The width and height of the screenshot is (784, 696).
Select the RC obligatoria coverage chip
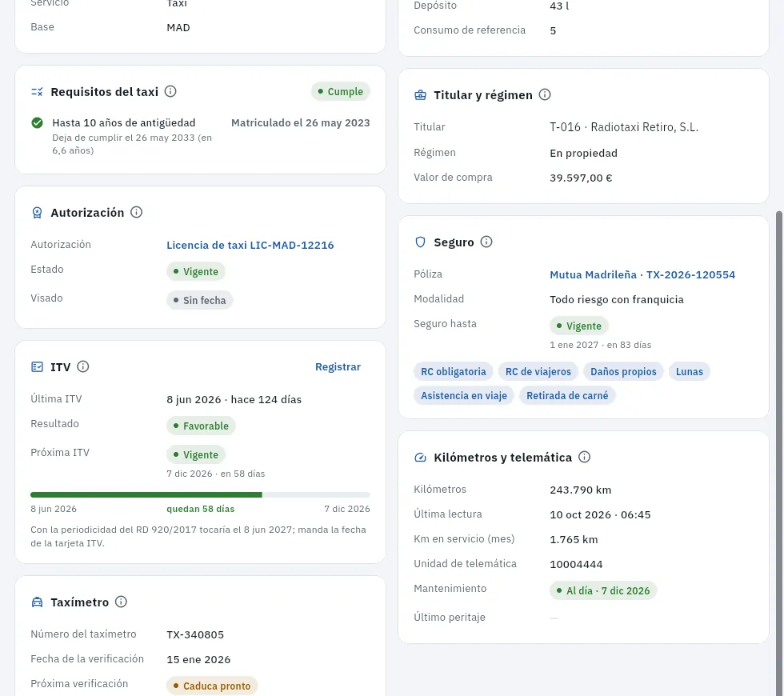(453, 371)
